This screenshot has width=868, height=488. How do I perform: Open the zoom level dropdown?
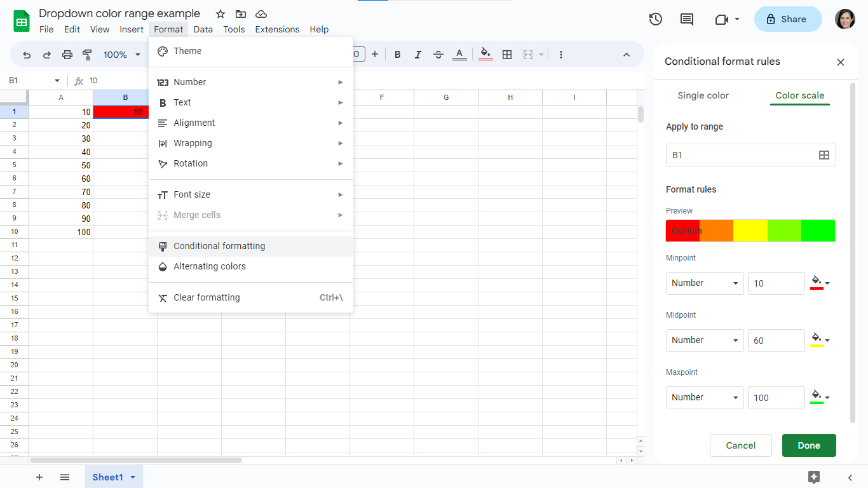[121, 55]
